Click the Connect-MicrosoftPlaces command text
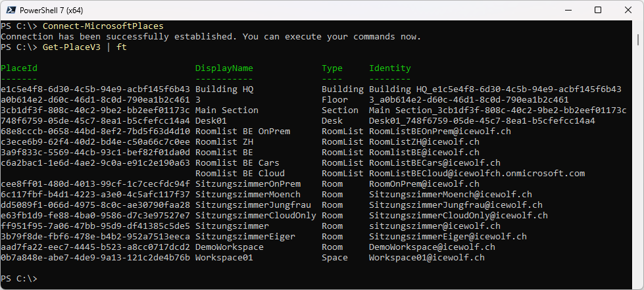 point(103,26)
